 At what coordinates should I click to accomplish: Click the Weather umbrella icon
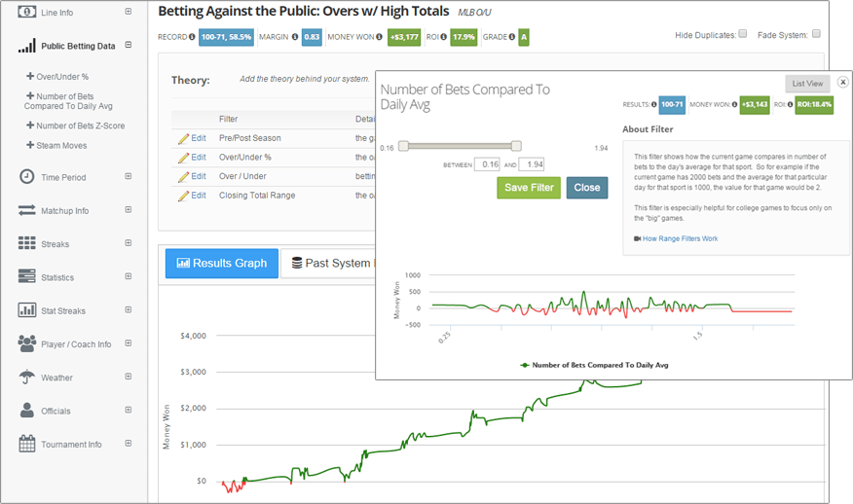(x=26, y=377)
